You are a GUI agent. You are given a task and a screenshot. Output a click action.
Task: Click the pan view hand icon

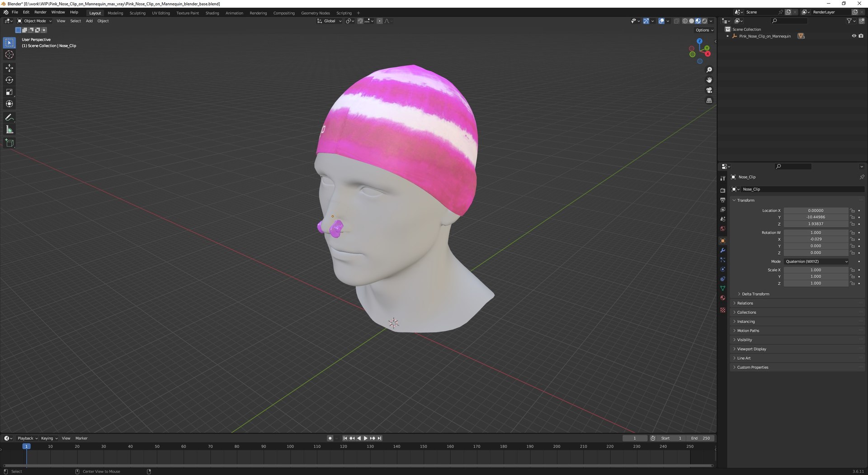point(709,80)
